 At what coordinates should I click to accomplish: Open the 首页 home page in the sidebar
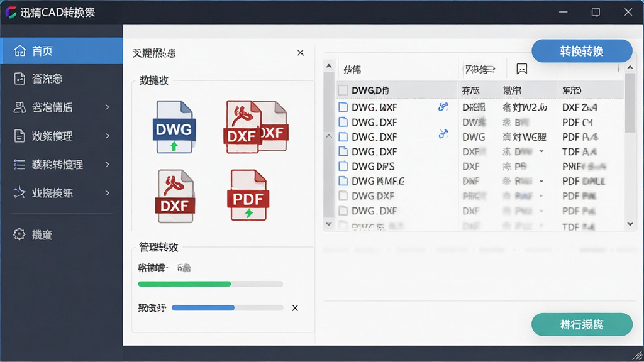(x=61, y=51)
